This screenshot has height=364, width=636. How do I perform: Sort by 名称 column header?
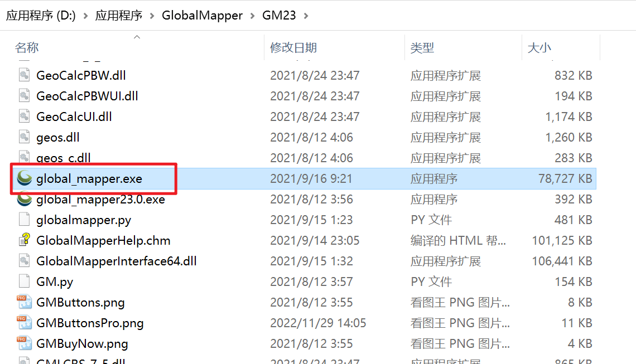pyautogui.click(x=27, y=47)
